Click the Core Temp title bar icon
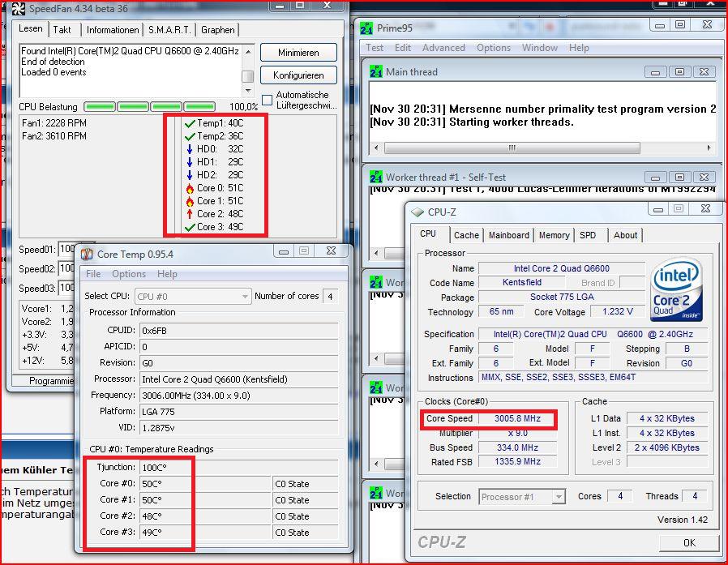 [x=87, y=254]
